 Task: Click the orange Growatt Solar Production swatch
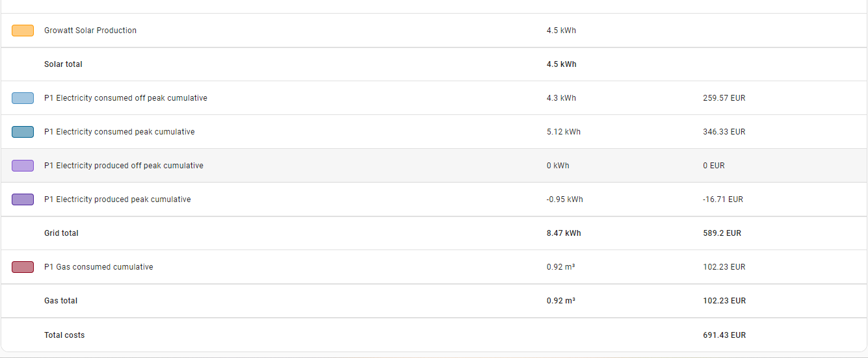23,31
